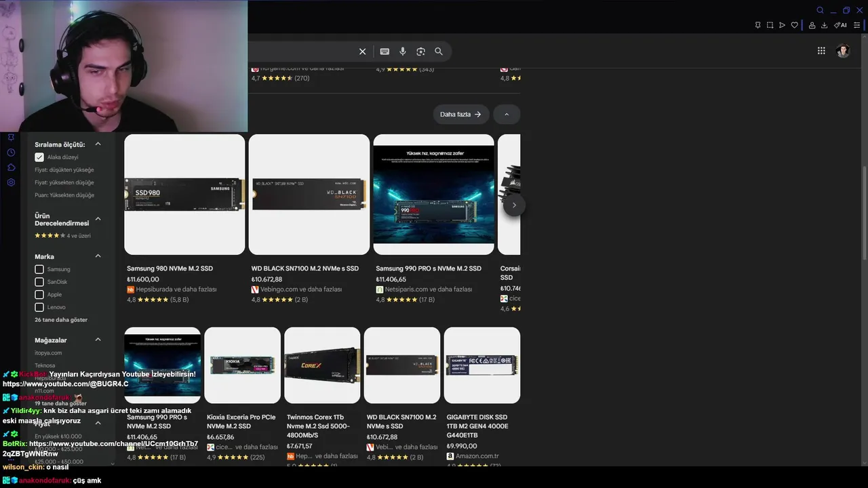868x488 pixels.
Task: Click the heart bookmark icon
Action: point(795,25)
